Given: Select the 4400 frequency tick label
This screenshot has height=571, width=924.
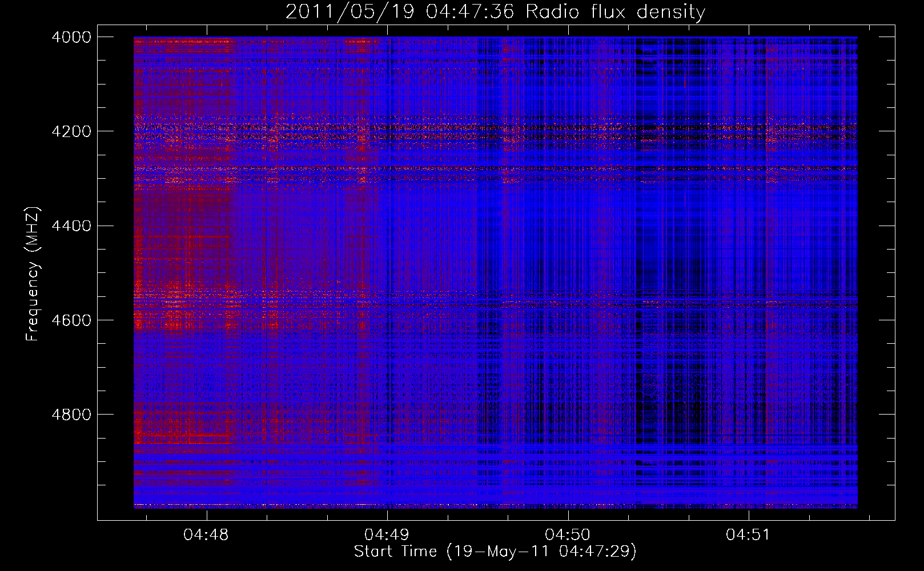Looking at the screenshot, I should click(71, 226).
